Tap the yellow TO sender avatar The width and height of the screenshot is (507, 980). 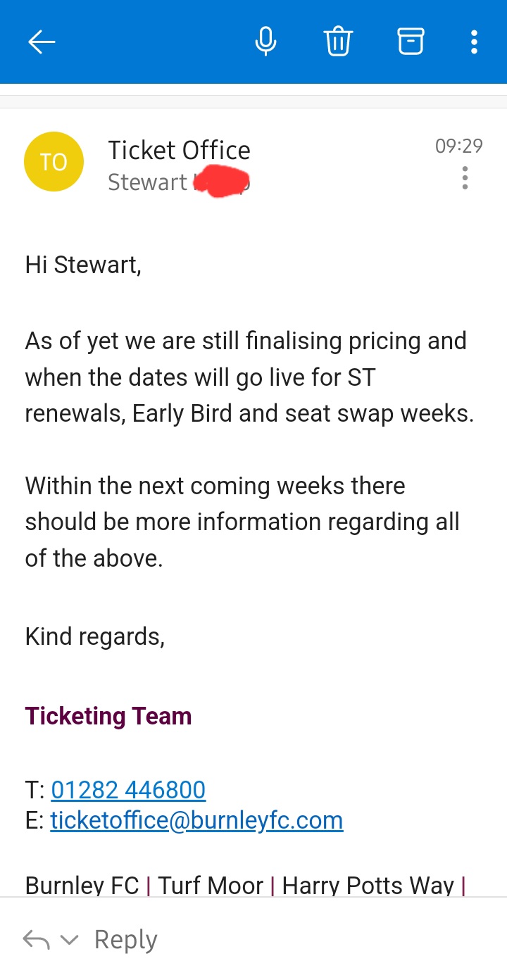tap(54, 162)
